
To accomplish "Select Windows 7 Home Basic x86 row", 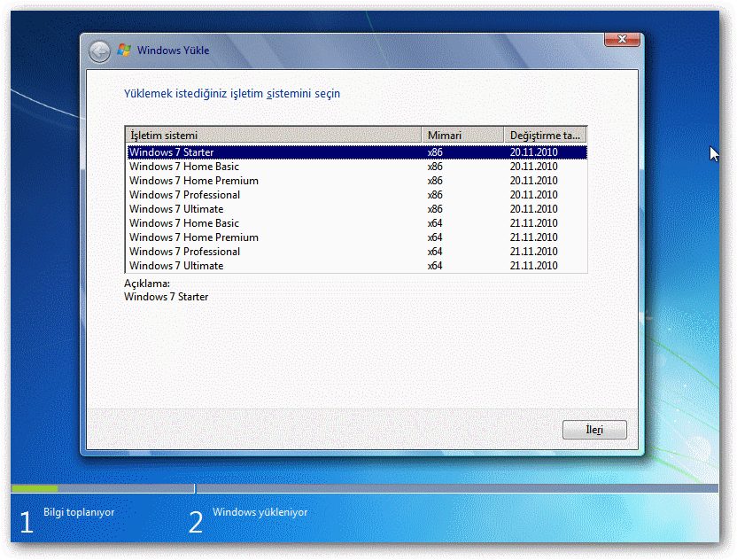I will pyautogui.click(x=357, y=167).
